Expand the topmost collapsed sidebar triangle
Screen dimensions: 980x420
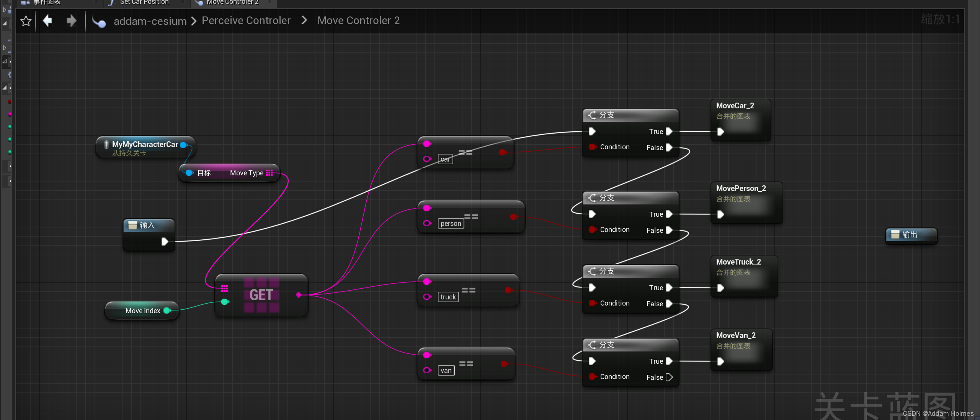[5, 10]
